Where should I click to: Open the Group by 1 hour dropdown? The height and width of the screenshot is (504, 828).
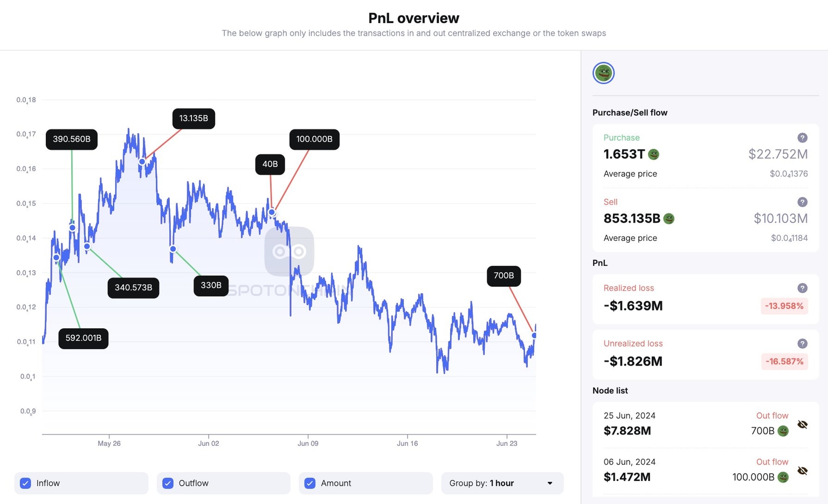[x=502, y=483]
